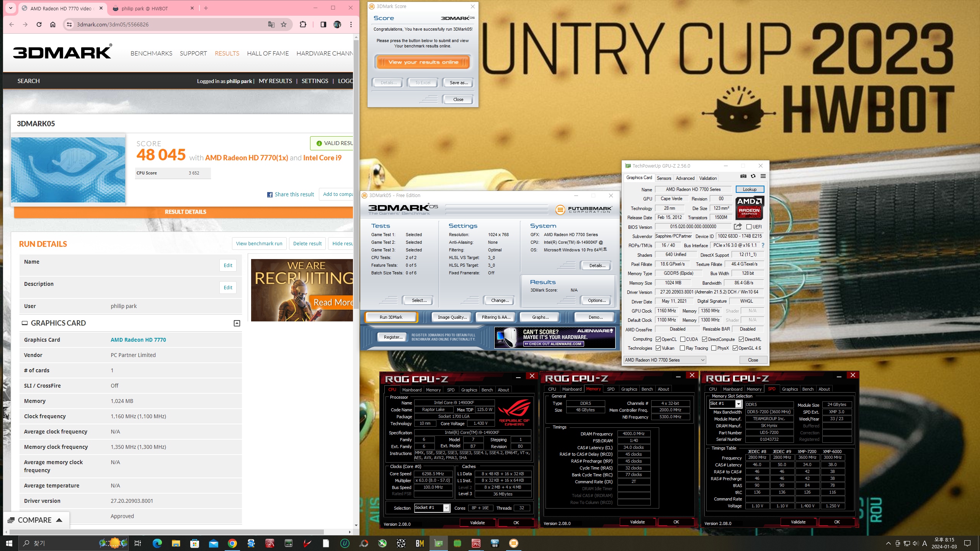Image resolution: width=980 pixels, height=551 pixels.
Task: Click the GPU-Z refresh icon
Action: point(753,176)
